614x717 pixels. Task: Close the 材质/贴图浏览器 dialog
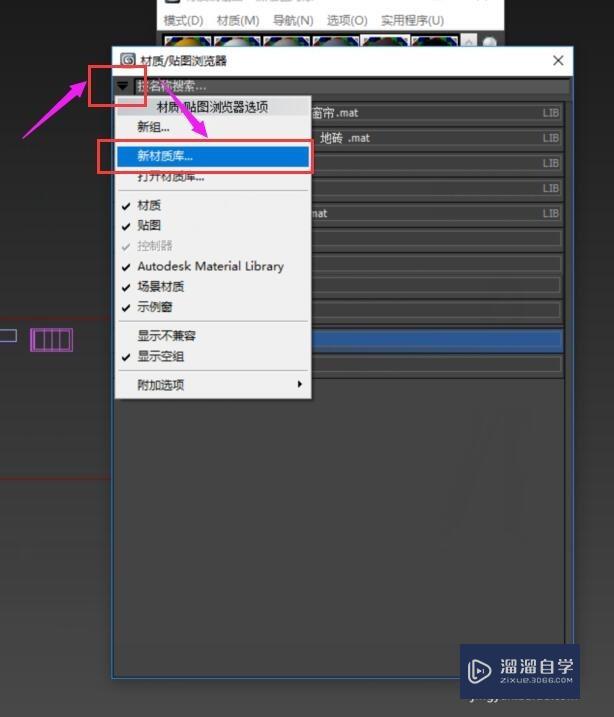[558, 60]
